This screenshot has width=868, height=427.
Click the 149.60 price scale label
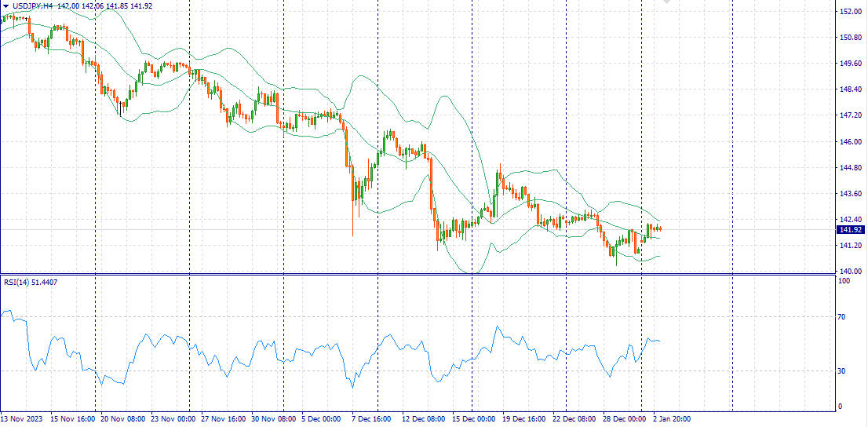coord(850,64)
